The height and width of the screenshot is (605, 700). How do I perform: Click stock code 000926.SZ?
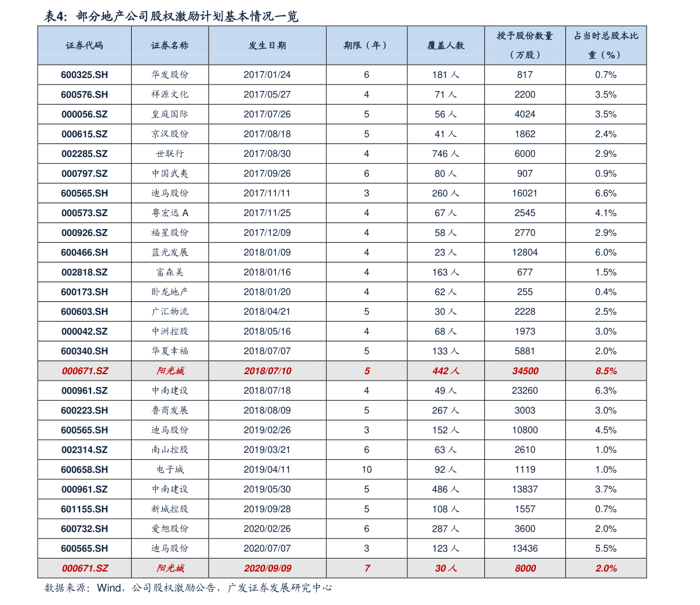(x=85, y=233)
